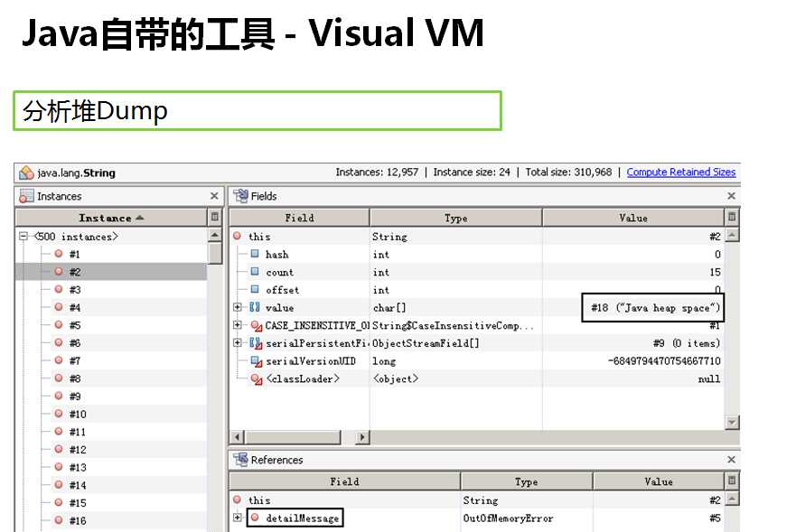Click the -6849794470754667710 value
This screenshot has height=532, width=796.
(x=664, y=361)
